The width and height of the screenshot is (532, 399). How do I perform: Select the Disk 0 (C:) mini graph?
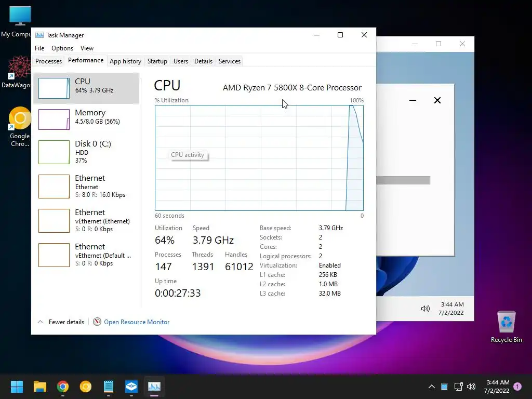[54, 152]
